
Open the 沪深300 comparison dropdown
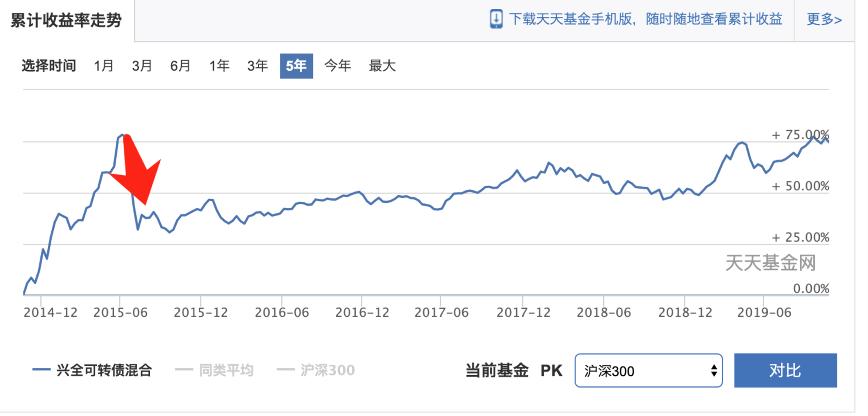click(648, 370)
